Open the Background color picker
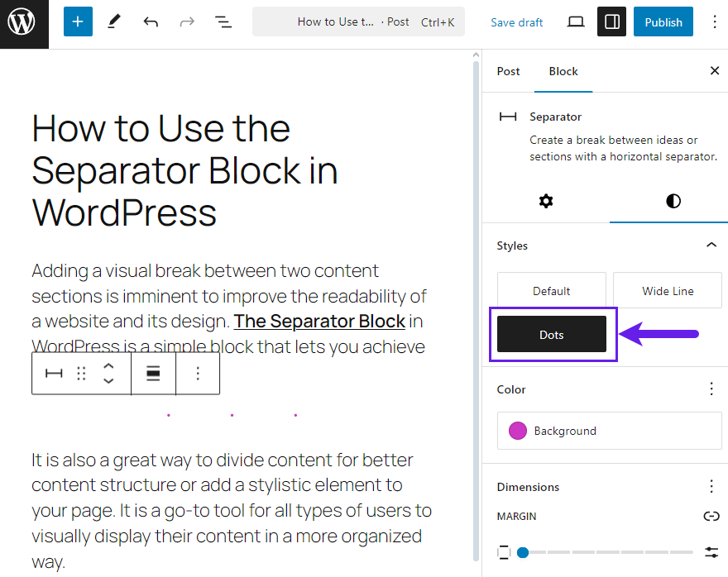Screen dimensions: 728x577 (609, 431)
